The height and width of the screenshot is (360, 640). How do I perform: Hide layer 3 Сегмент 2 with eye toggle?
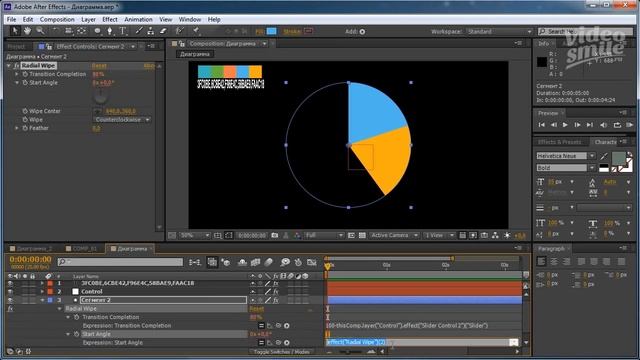click(10, 300)
